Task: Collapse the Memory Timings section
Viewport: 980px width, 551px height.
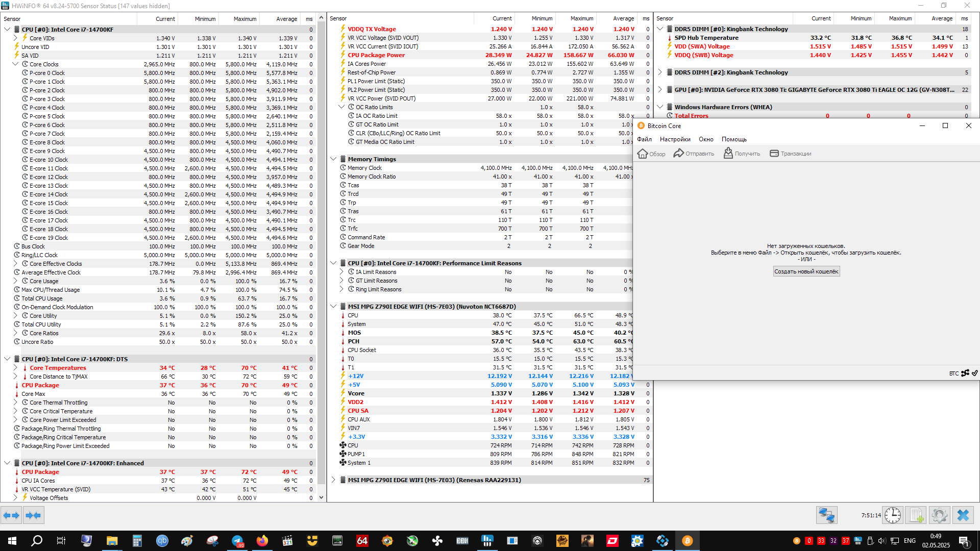Action: coord(333,159)
